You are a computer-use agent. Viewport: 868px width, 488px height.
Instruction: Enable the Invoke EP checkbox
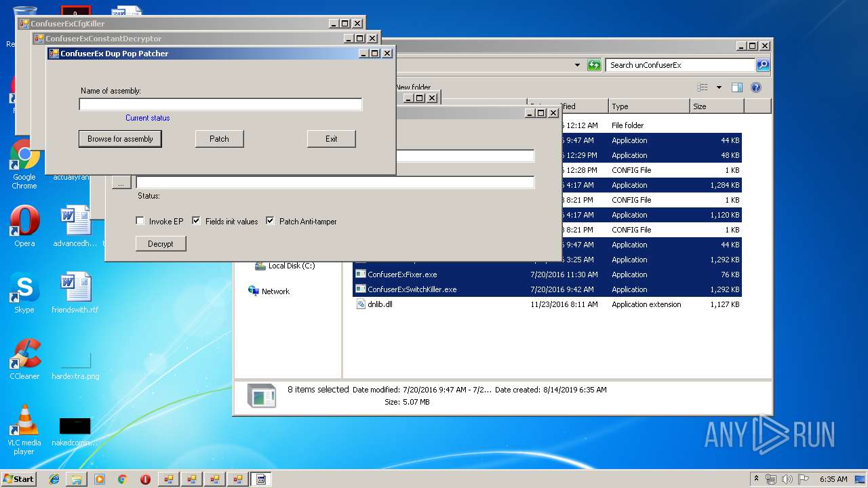point(140,221)
